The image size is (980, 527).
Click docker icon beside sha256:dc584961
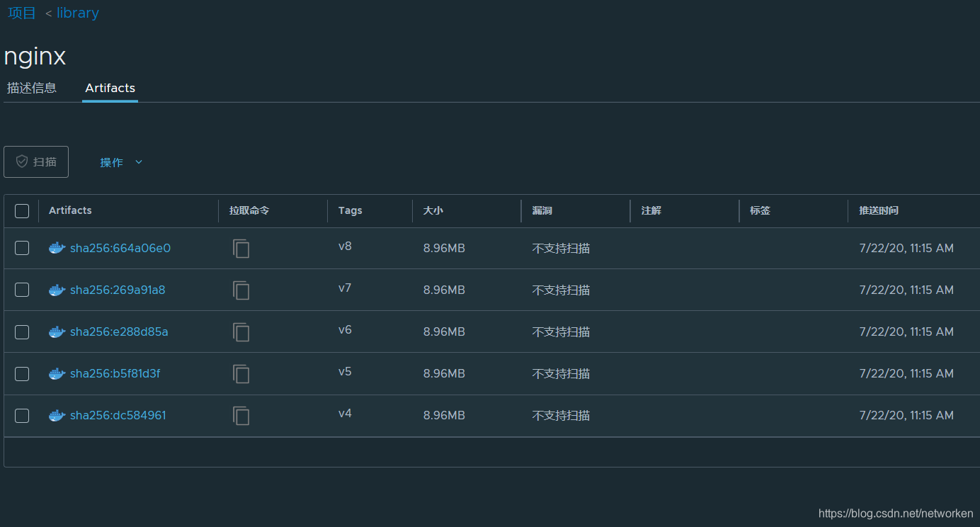[x=57, y=415]
